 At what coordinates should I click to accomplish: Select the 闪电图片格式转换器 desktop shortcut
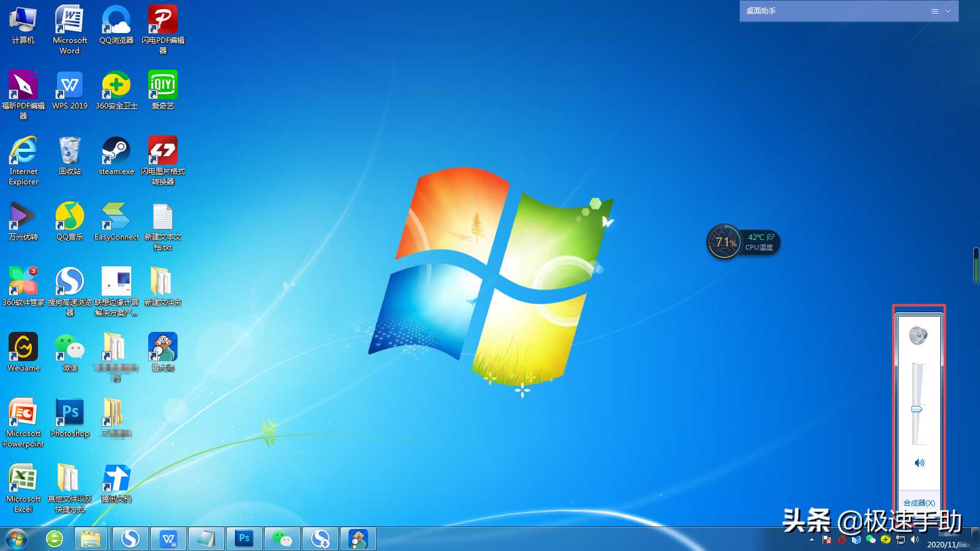click(163, 160)
